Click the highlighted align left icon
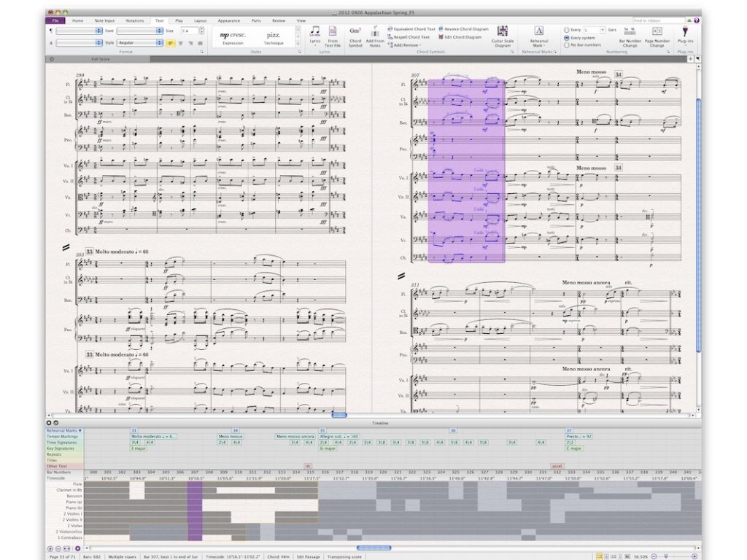 [x=171, y=43]
